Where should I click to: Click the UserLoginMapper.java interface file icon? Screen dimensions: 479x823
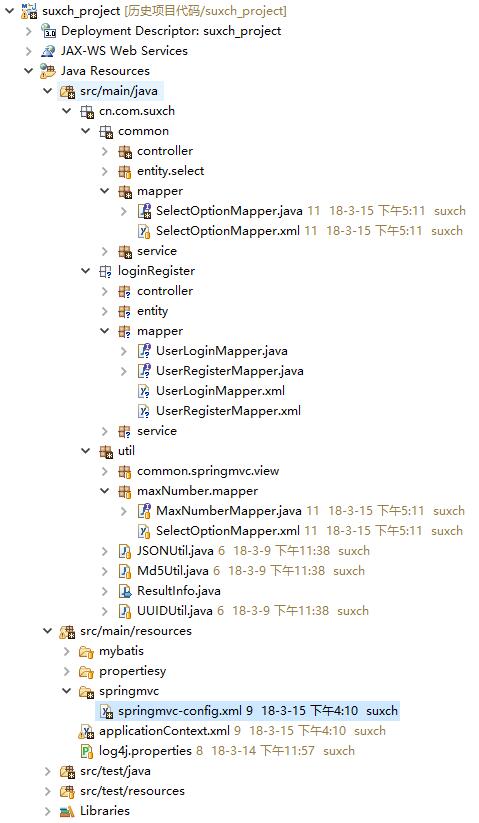(x=144, y=351)
